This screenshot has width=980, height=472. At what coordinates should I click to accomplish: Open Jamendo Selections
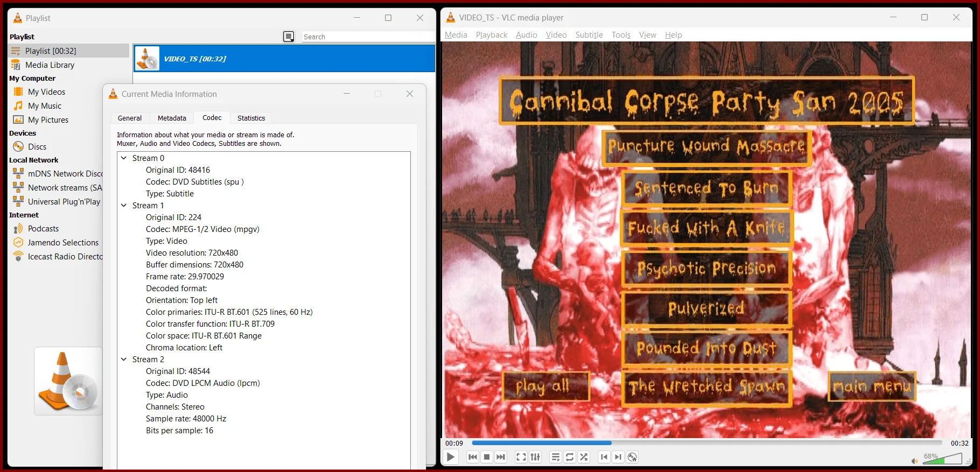click(63, 243)
